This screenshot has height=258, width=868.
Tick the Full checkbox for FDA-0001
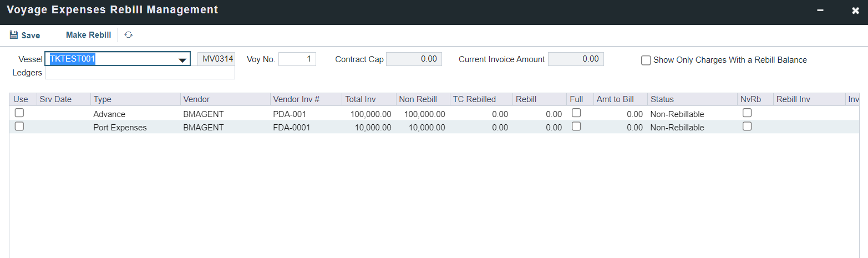pos(576,126)
